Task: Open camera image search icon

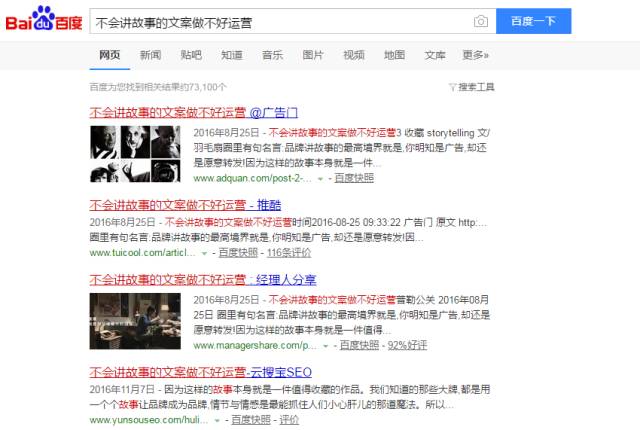Action: 480,21
